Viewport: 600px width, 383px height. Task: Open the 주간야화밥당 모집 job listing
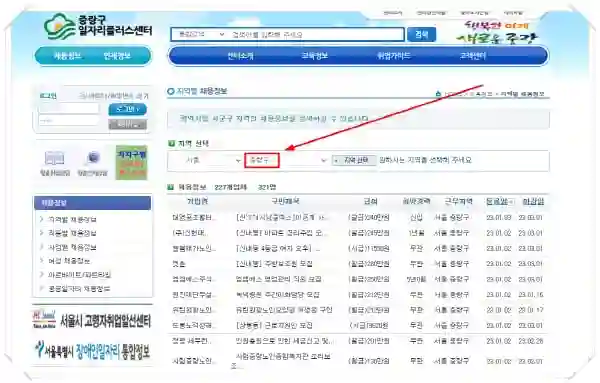pyautogui.click(x=278, y=295)
